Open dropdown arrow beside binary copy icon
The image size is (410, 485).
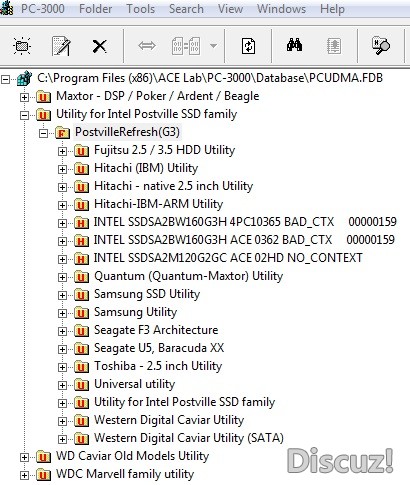point(213,46)
